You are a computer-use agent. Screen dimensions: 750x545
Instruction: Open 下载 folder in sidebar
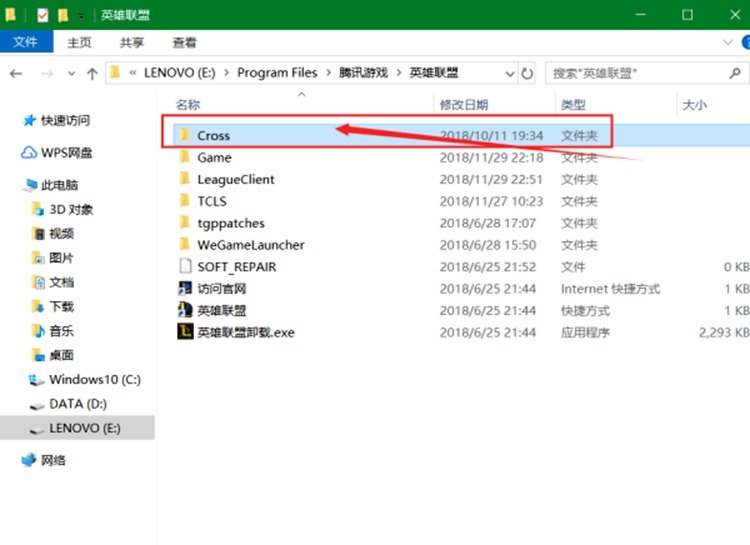[x=61, y=306]
